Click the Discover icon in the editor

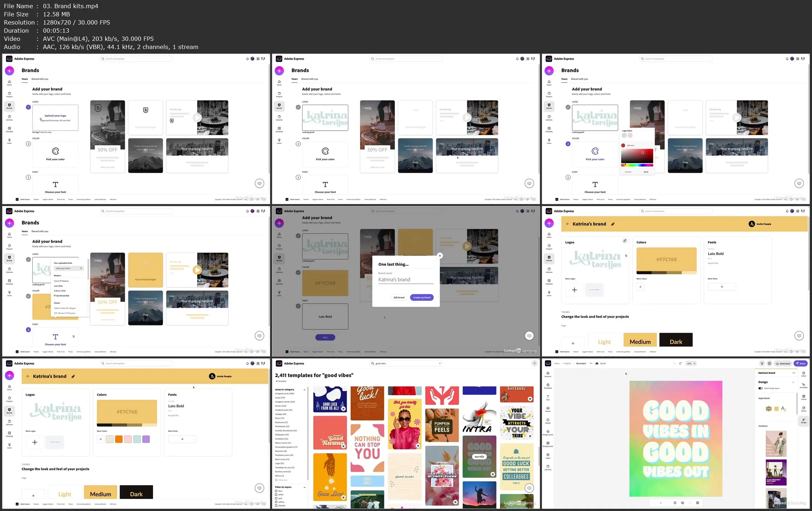point(548,374)
